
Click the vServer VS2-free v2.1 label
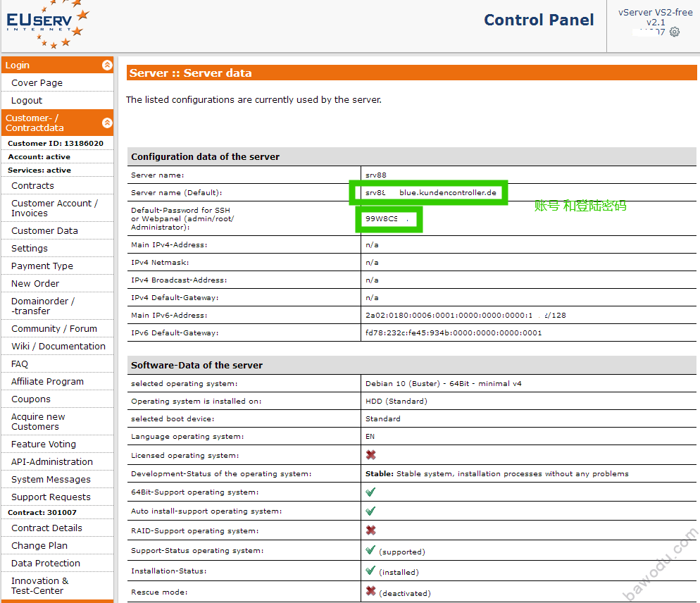coord(656,17)
